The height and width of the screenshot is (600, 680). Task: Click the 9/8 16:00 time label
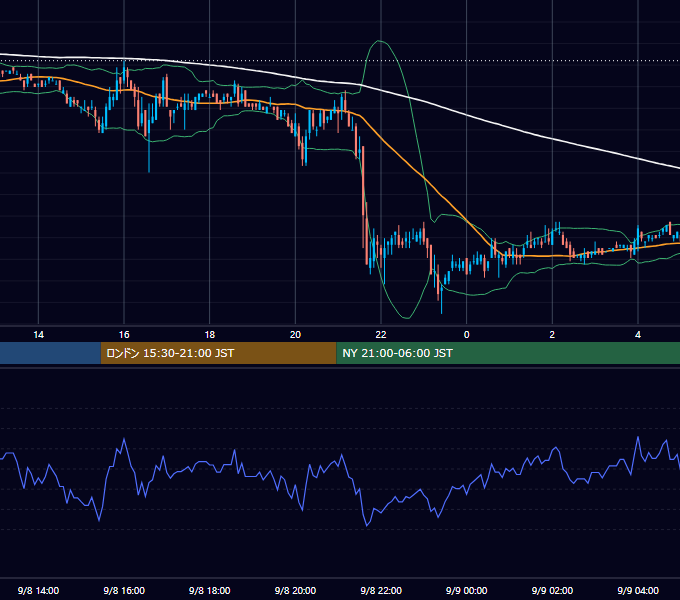click(x=124, y=590)
